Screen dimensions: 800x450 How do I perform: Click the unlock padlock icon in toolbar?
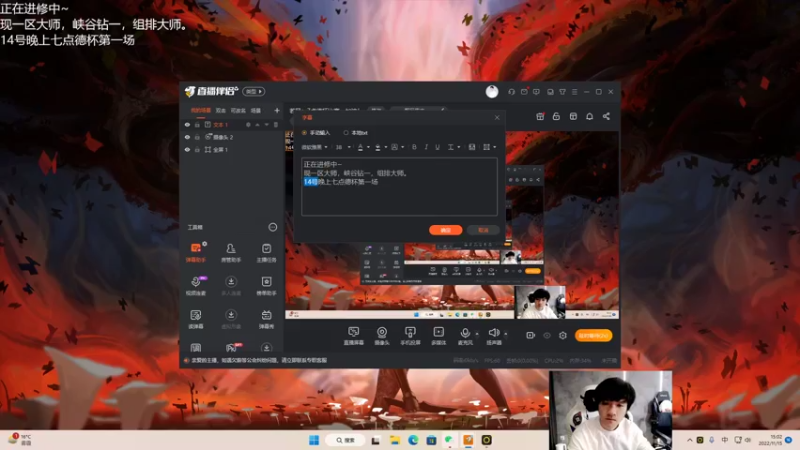pyautogui.click(x=556, y=116)
